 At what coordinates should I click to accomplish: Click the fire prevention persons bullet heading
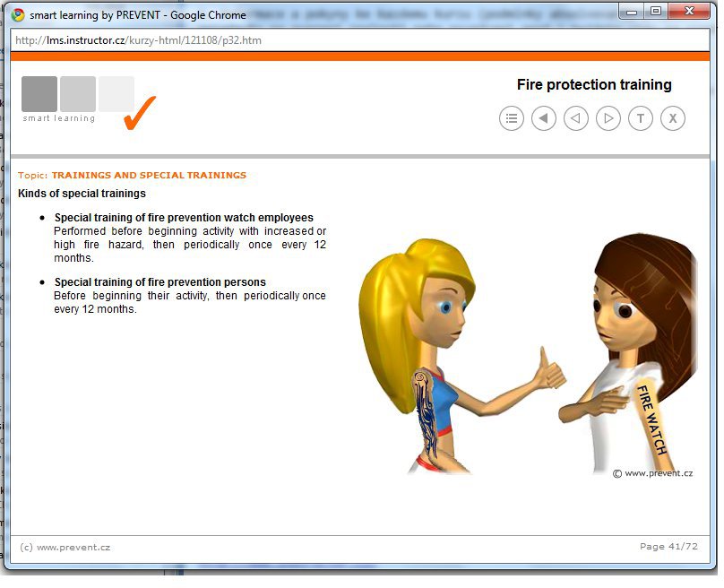pos(159,282)
